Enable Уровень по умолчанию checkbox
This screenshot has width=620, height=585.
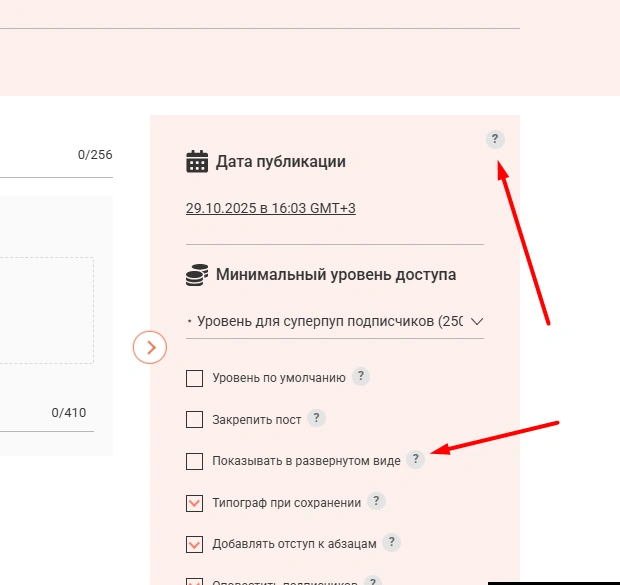pos(195,378)
